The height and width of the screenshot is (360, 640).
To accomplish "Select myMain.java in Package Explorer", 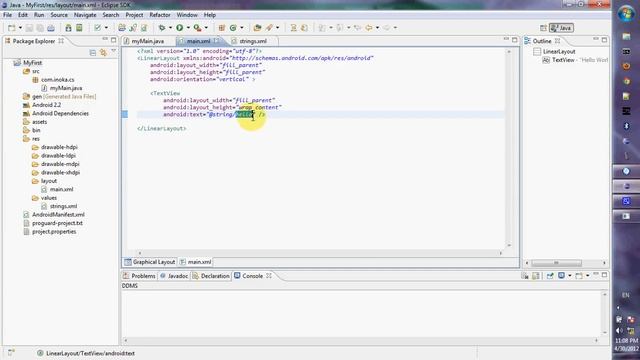I will pos(66,88).
